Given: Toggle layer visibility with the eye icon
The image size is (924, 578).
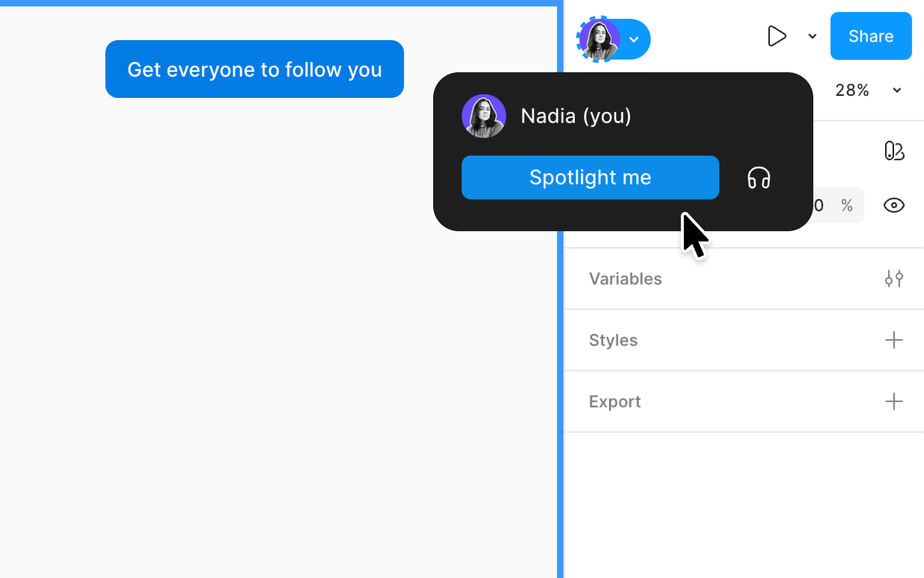Looking at the screenshot, I should coord(894,205).
